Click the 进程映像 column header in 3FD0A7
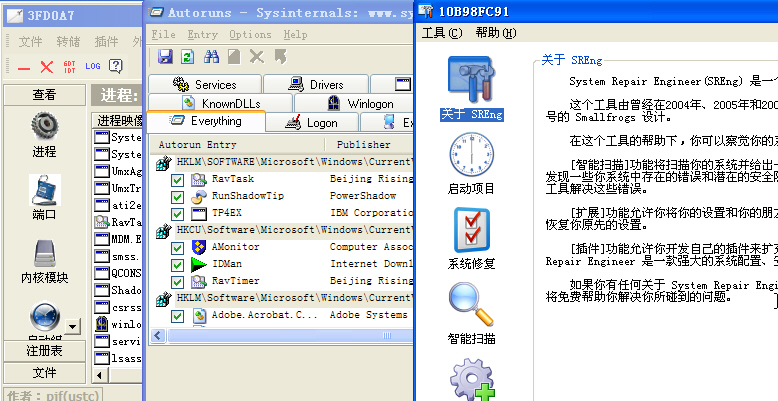The image size is (778, 401). click(118, 121)
